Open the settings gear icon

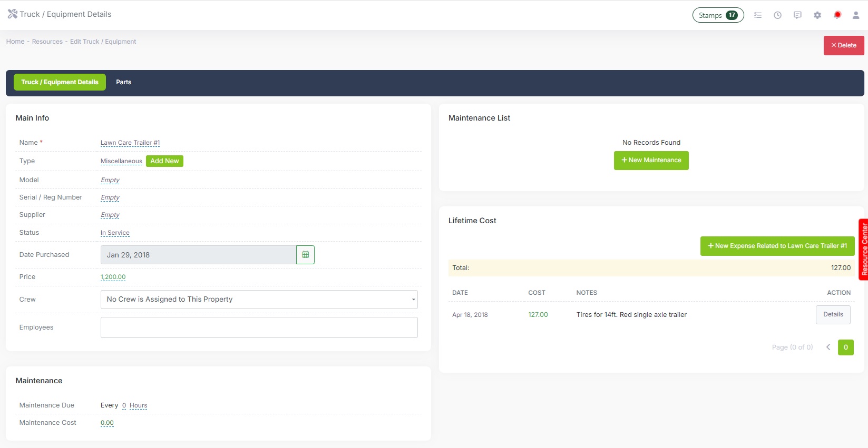click(x=817, y=15)
